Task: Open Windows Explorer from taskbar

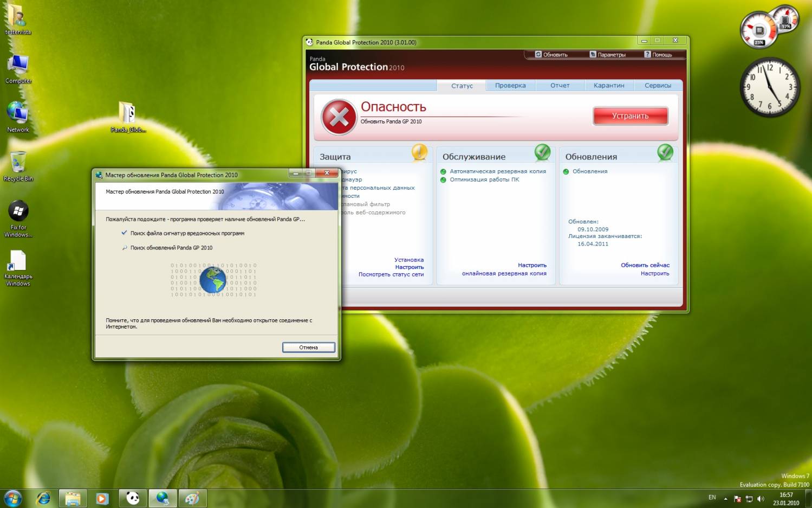Action: pyautogui.click(x=73, y=498)
